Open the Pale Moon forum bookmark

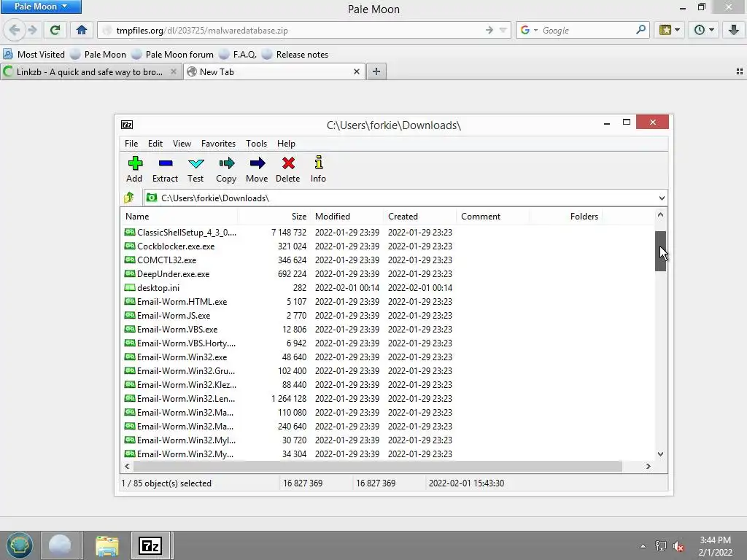point(172,54)
